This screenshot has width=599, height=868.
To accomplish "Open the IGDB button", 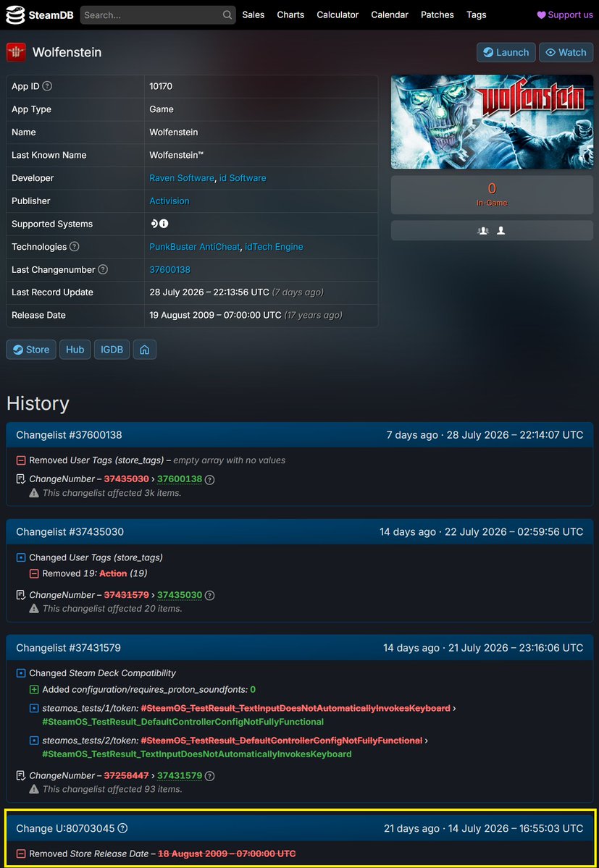I will [x=112, y=350].
